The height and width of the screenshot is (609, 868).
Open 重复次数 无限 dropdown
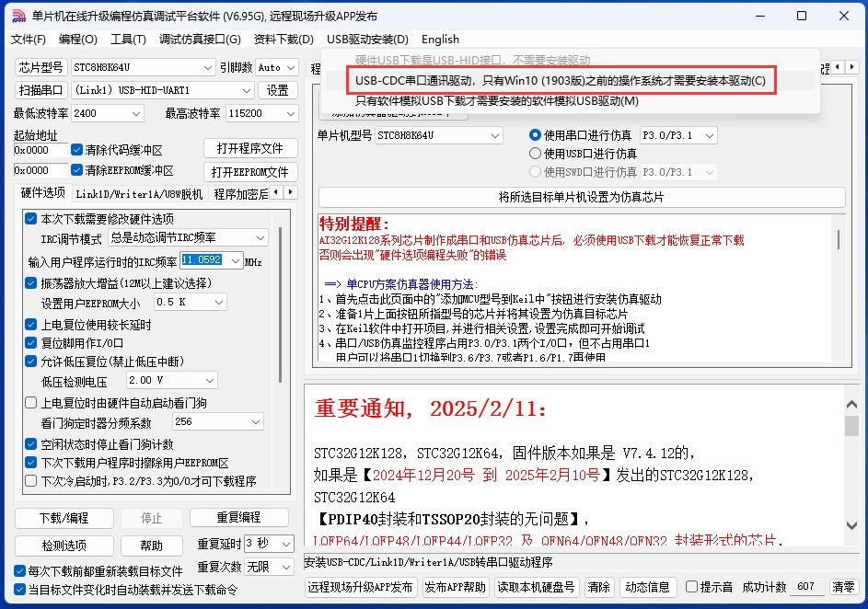point(269,567)
